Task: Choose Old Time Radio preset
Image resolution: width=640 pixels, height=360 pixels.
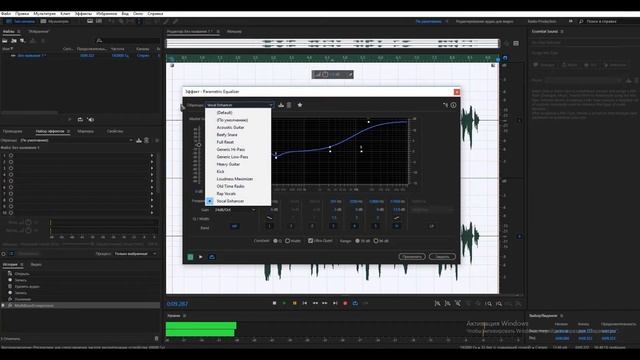Action: click(x=230, y=186)
